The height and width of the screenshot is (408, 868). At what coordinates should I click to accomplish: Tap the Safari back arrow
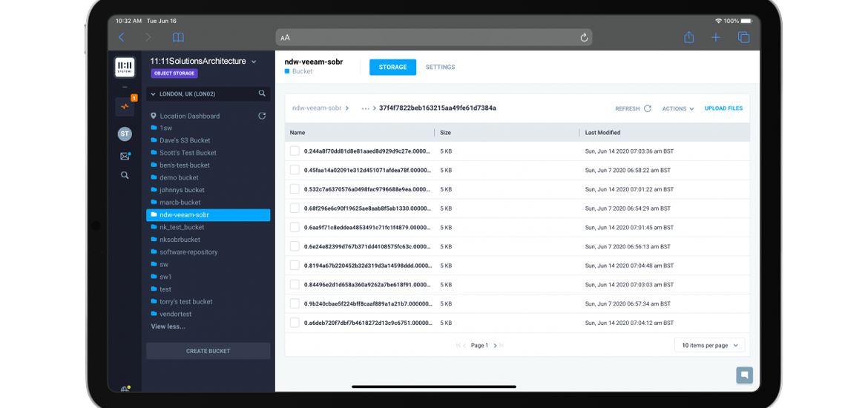click(x=122, y=37)
